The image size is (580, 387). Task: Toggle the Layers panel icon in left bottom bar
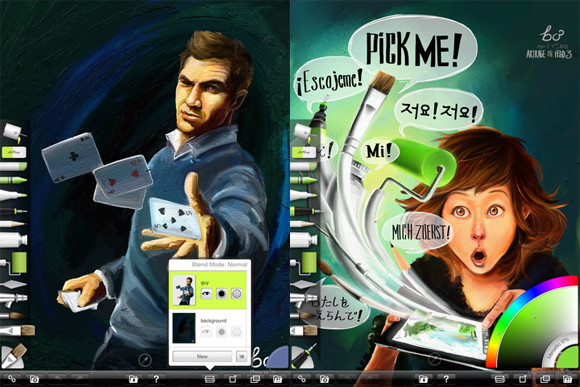click(210, 379)
